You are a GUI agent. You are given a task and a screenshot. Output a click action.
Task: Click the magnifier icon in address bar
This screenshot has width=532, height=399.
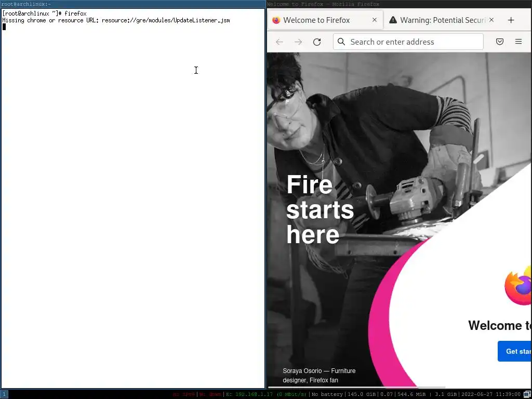tap(341, 42)
